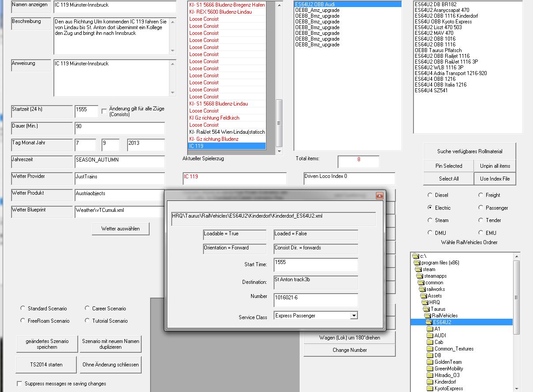Toggle 'Suppress messages re saving changes' checkbox
Screen dimensions: 533x392
click(19, 384)
